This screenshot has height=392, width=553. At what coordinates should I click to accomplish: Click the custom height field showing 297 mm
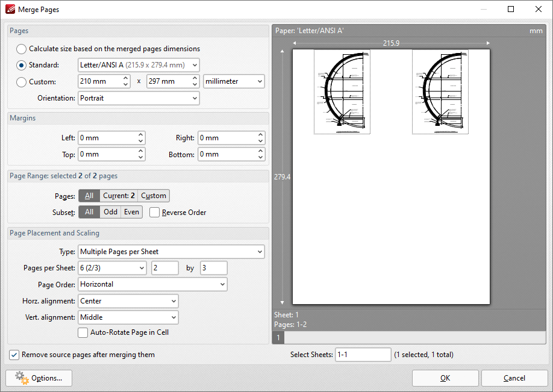[169, 81]
